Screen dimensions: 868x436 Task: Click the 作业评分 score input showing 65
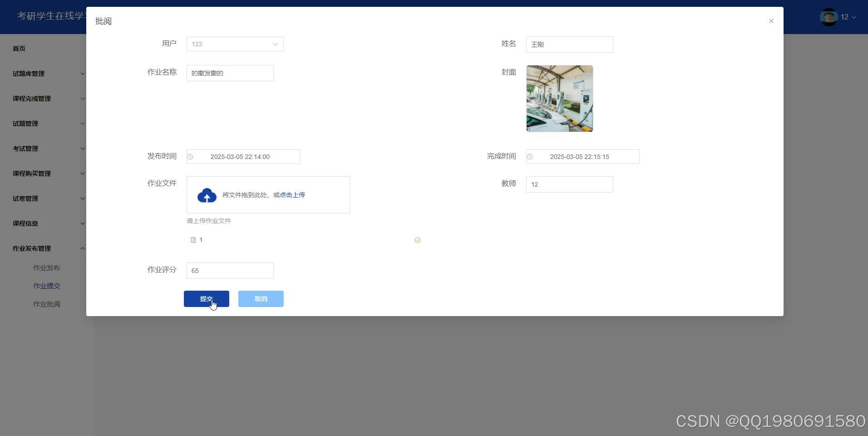click(x=229, y=270)
